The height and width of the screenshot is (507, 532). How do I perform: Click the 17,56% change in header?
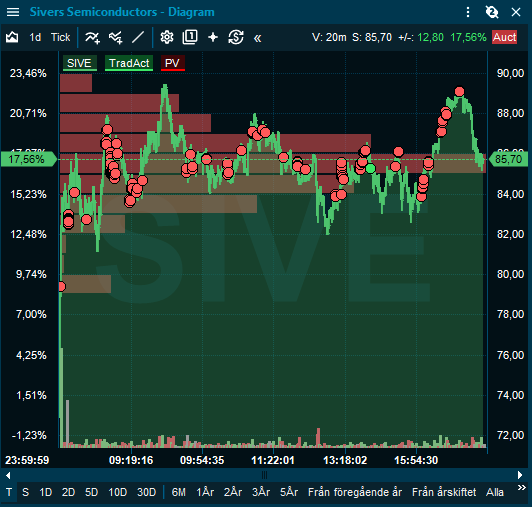tap(468, 37)
